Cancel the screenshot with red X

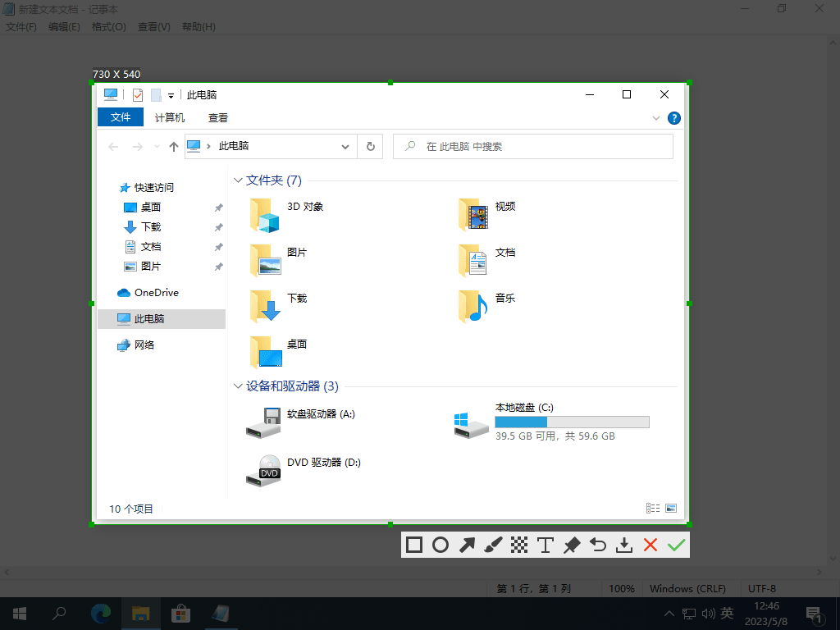coord(651,545)
